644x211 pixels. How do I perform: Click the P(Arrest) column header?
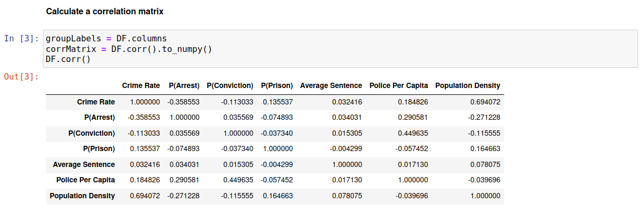[x=184, y=85]
